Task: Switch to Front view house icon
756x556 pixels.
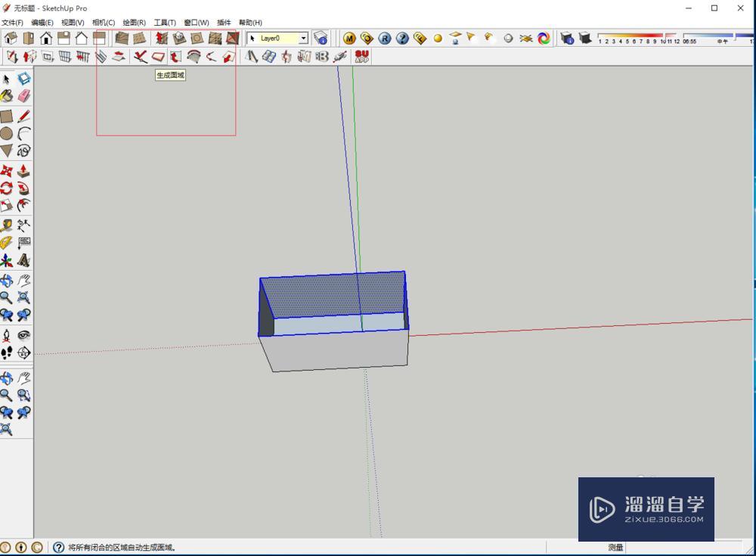Action: 46,38
